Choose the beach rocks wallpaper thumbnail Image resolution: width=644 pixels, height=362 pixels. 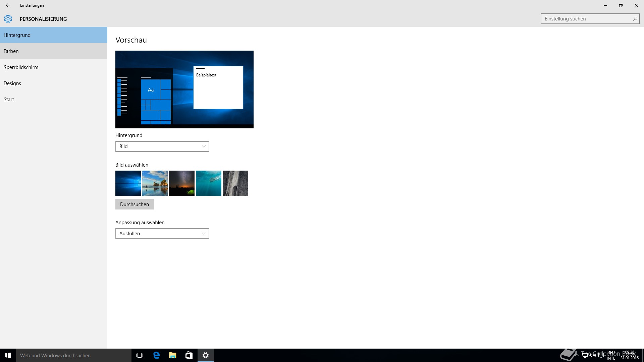[x=155, y=183]
